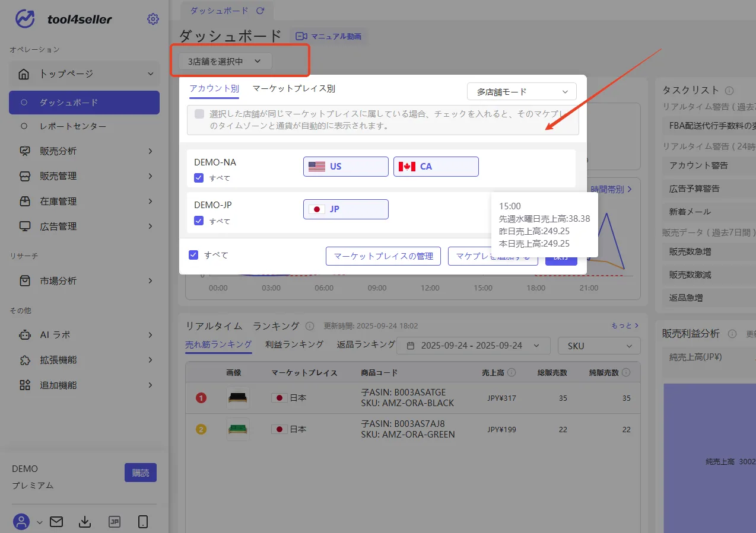Open the chevron next to user avatar

point(40,522)
